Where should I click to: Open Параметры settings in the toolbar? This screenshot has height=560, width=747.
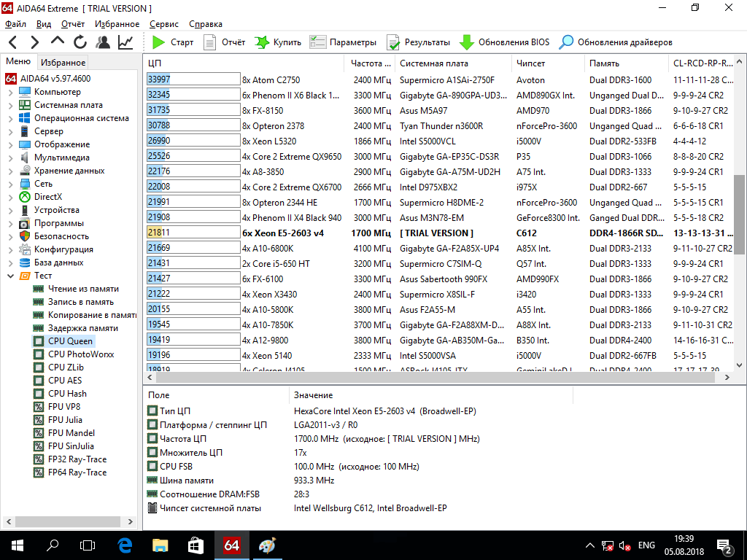[x=343, y=42]
